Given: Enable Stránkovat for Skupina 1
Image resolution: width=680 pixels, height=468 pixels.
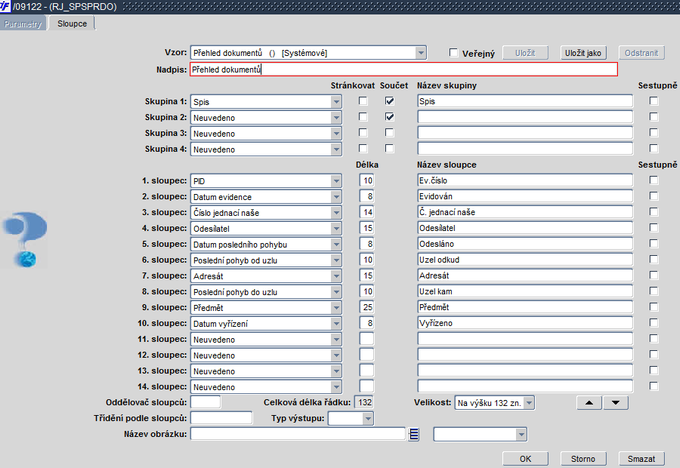Looking at the screenshot, I should pos(363,101).
